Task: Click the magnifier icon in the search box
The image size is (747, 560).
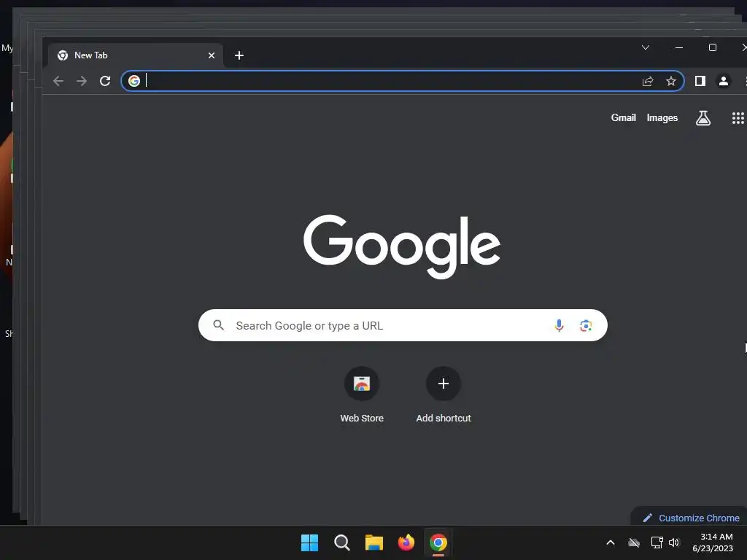Action: tap(218, 325)
